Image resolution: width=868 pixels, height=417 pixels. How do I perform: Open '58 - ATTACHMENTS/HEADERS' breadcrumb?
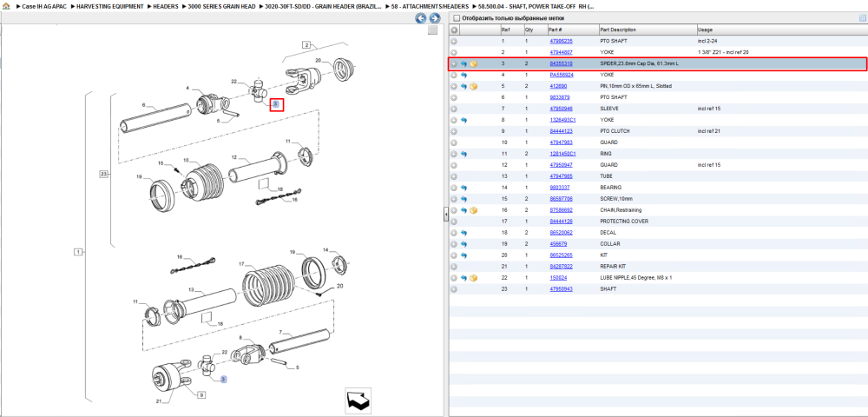pyautogui.click(x=429, y=6)
